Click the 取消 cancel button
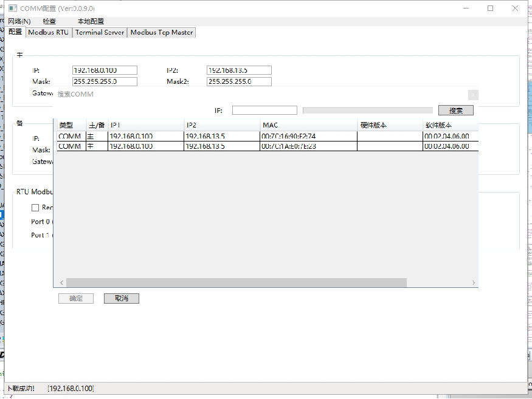 [x=122, y=298]
